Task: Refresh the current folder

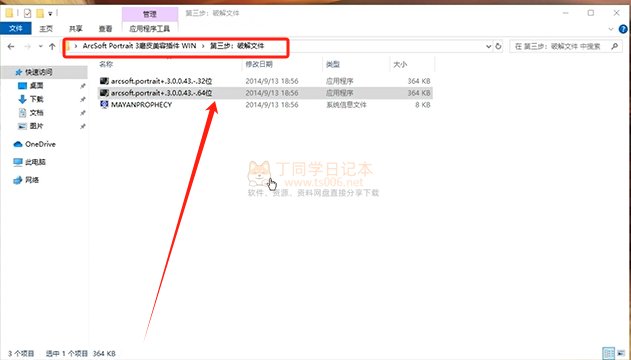Action: tap(498, 47)
